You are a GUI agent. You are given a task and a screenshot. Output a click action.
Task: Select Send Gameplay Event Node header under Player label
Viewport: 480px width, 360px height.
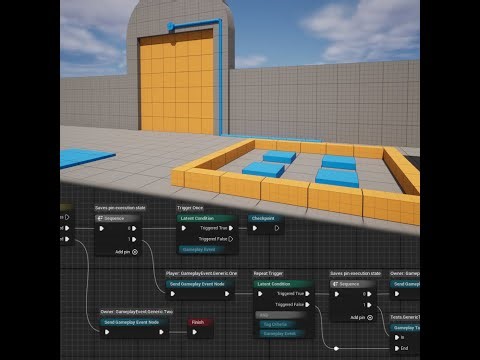200,284
